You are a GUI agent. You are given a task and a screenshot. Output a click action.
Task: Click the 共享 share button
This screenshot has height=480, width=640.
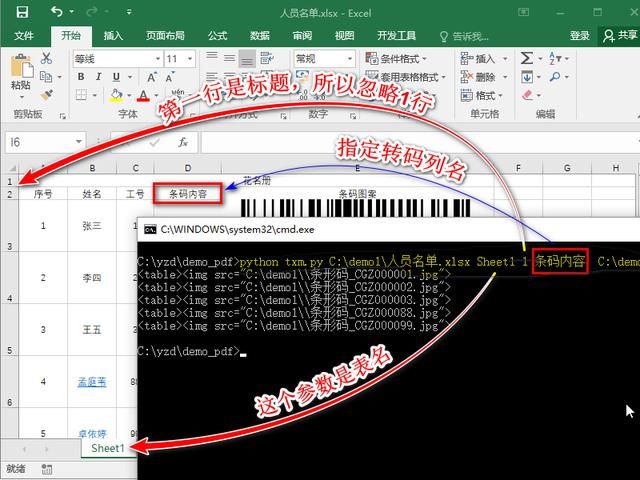point(620,36)
